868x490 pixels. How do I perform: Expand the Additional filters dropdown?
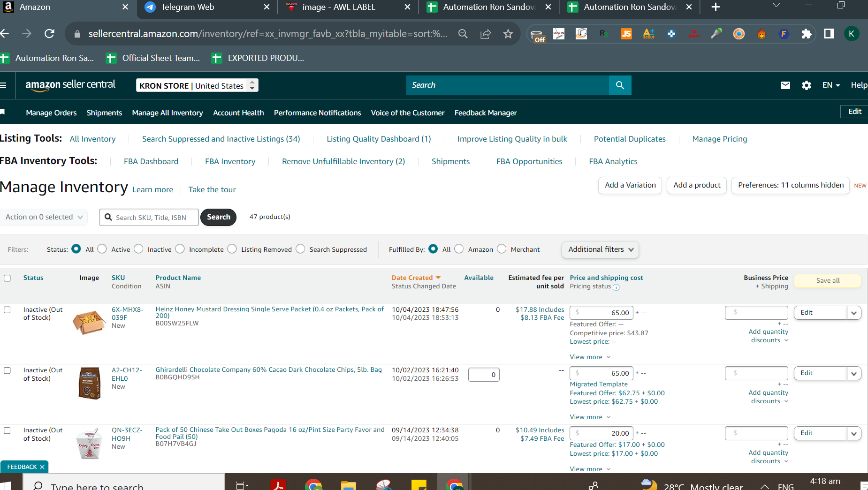600,249
